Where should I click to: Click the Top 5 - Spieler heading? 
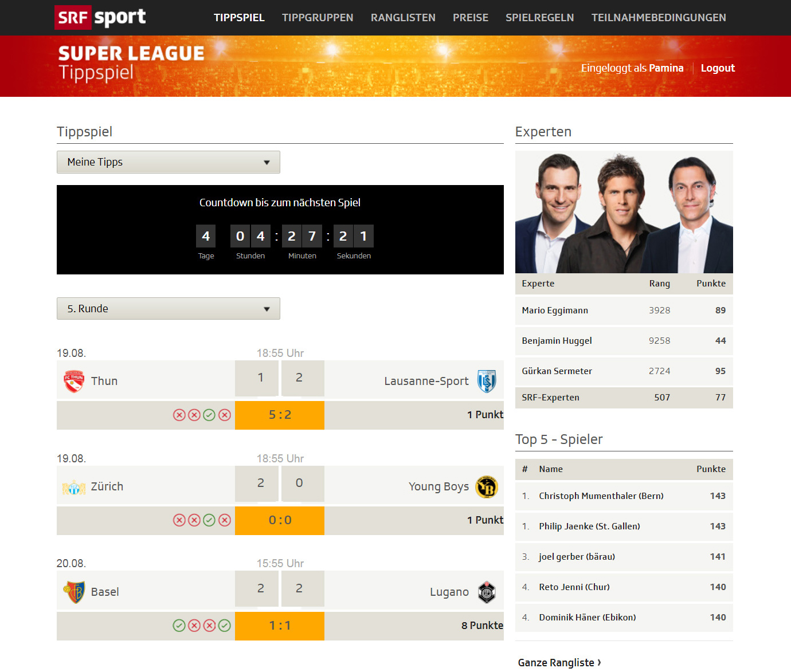(559, 439)
